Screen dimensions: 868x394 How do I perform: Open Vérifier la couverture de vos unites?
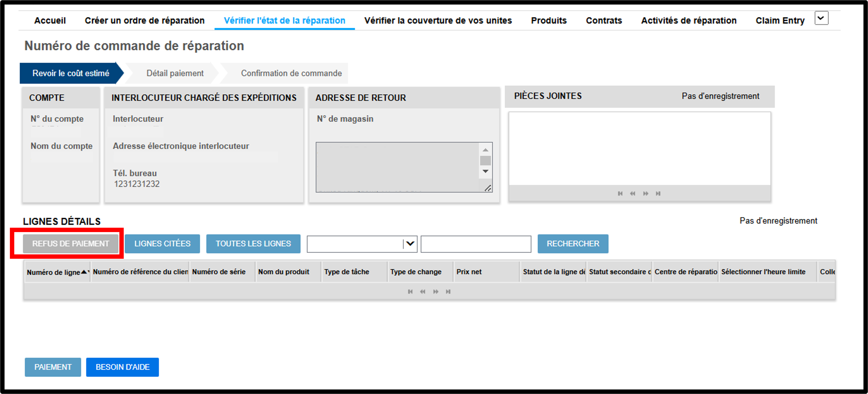438,20
